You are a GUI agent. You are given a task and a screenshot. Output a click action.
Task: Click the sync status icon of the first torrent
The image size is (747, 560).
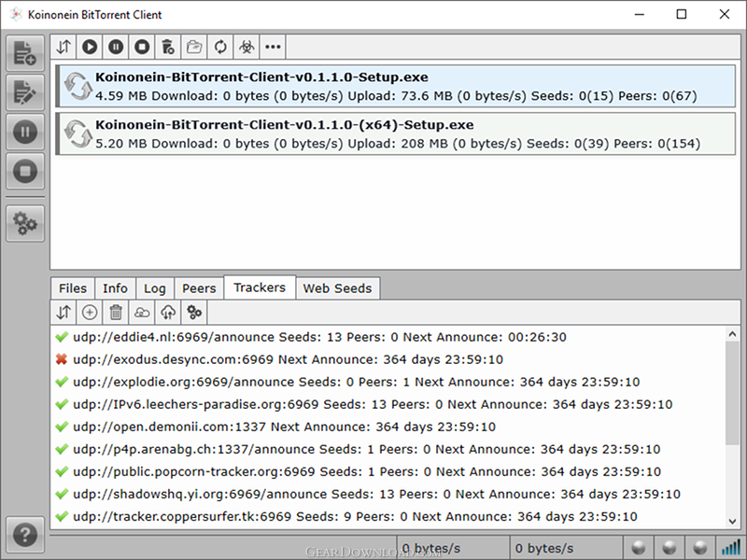pyautogui.click(x=78, y=86)
